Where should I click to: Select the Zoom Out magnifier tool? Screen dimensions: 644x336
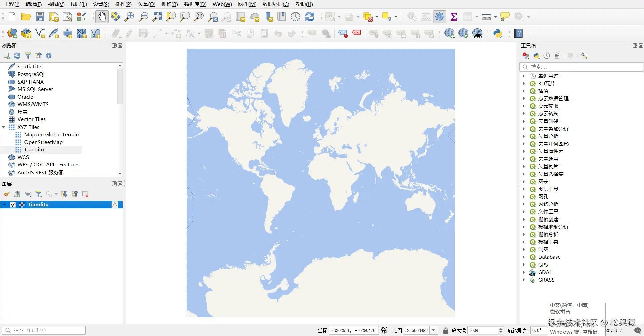[x=144, y=17]
